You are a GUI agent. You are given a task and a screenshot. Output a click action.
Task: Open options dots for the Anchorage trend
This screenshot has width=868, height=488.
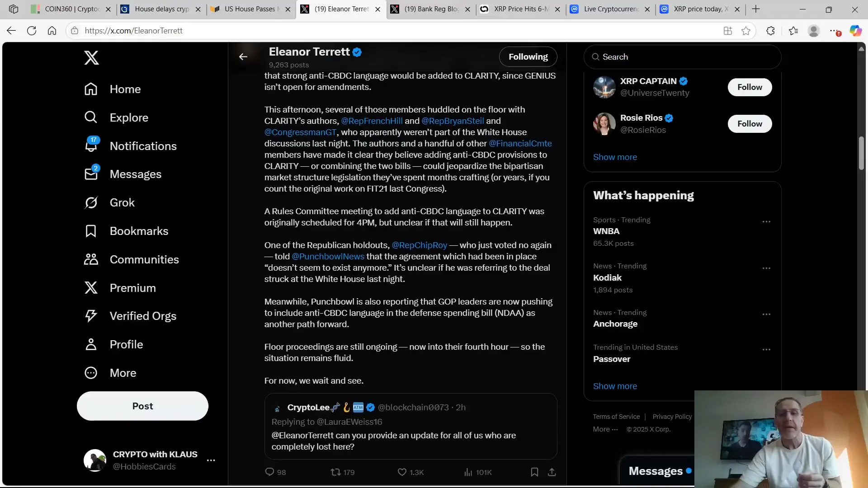766,314
